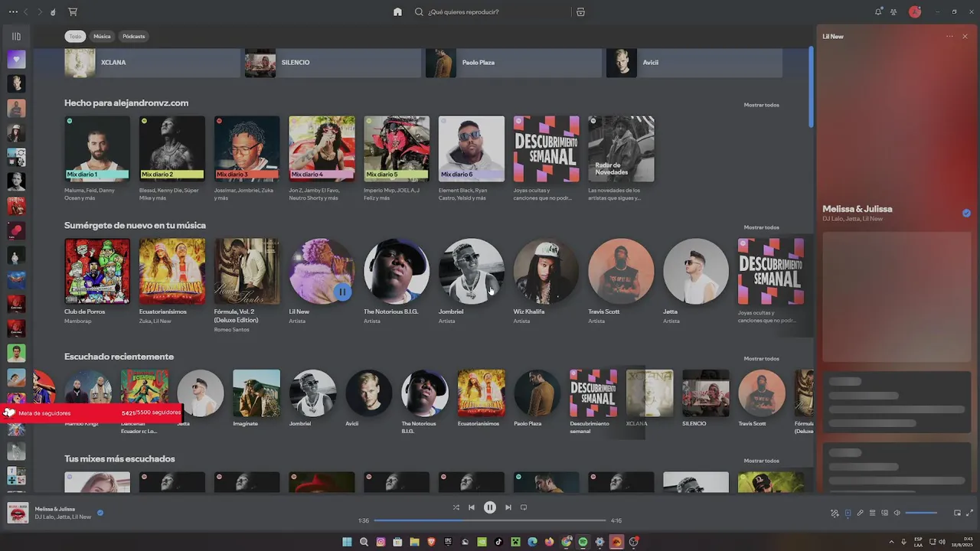Adjust the volume slider
This screenshot has height=551, width=980.
click(921, 513)
